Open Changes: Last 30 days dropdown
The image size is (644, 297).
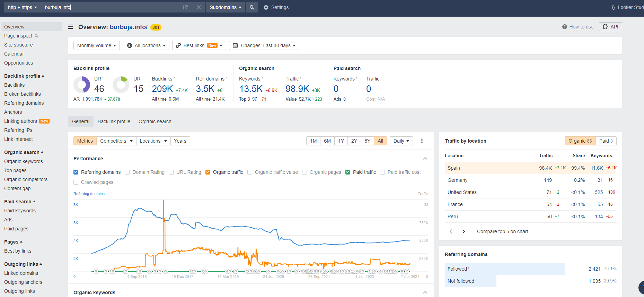pyautogui.click(x=264, y=45)
